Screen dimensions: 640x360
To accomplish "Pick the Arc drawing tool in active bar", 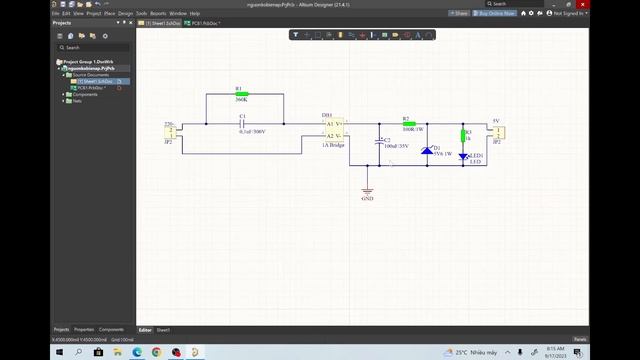I will [429, 35].
